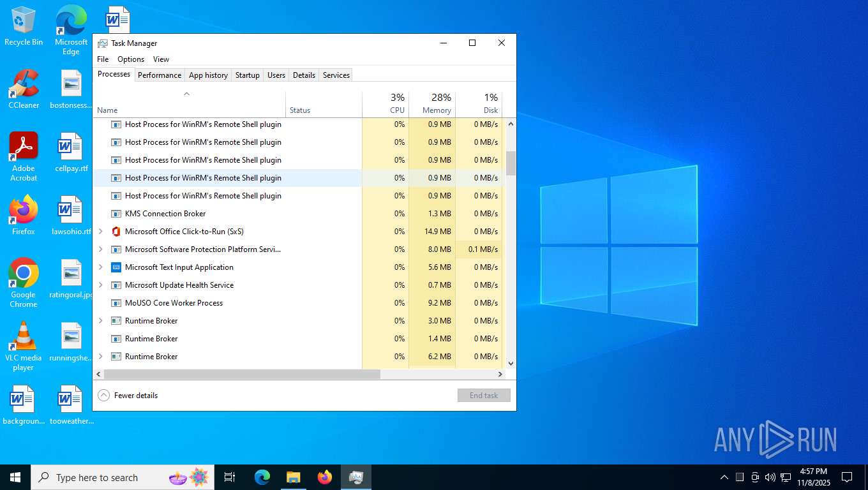Click the Type here to search box
Image resolution: width=868 pixels, height=490 pixels.
coord(121,477)
